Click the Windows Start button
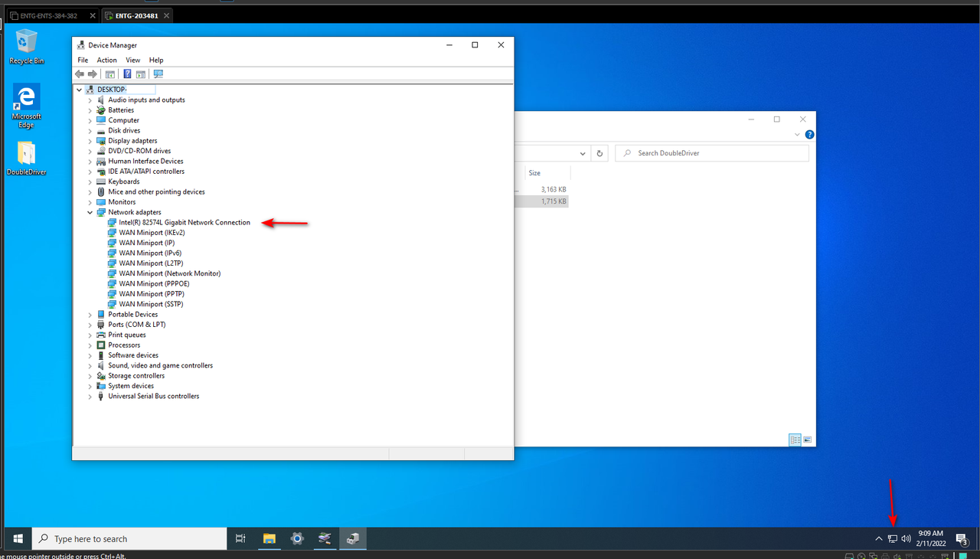 click(17, 538)
